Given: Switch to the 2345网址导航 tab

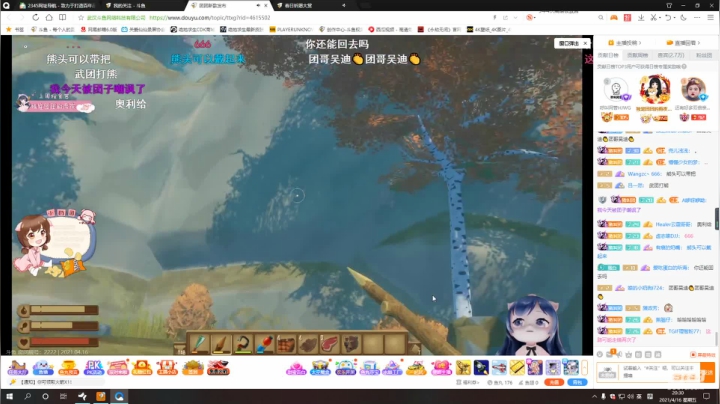Looking at the screenshot, I should tap(56, 6).
